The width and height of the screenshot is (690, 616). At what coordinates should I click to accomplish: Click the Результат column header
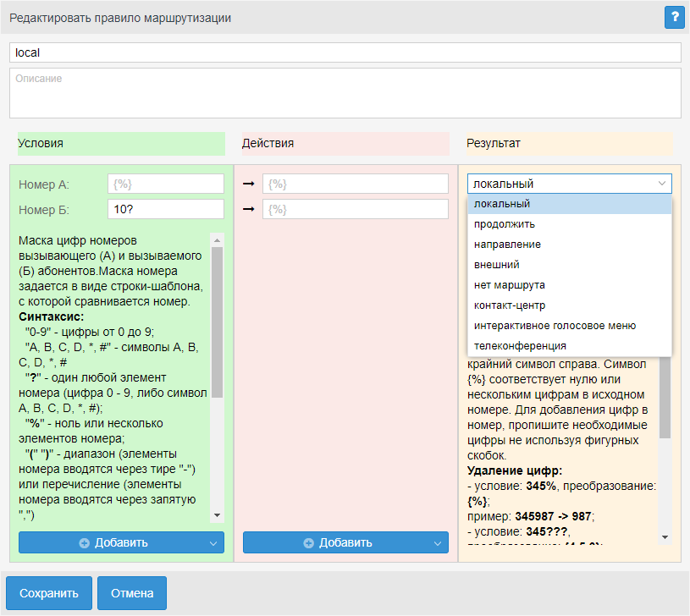point(570,143)
